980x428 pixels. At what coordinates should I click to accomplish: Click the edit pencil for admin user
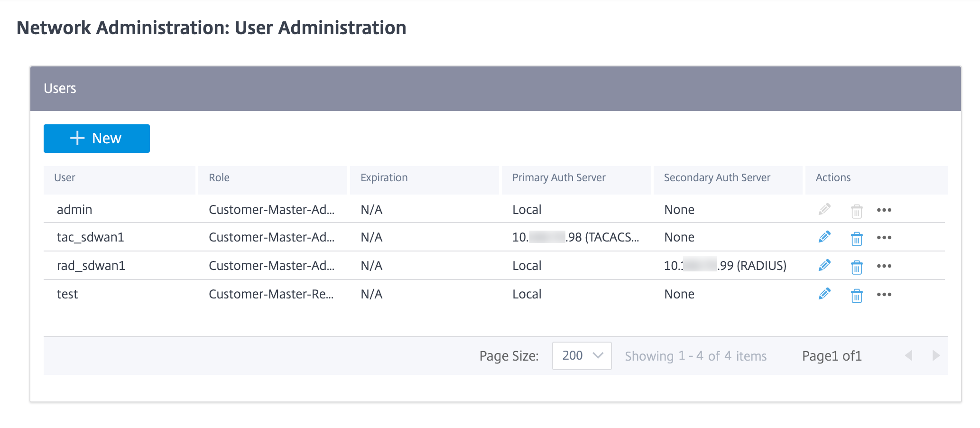pyautogui.click(x=824, y=209)
